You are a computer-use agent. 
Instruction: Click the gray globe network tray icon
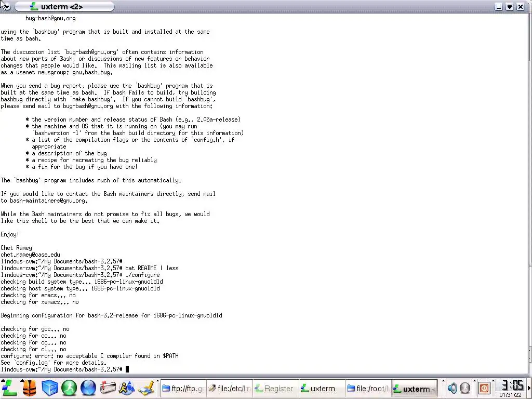coord(465,388)
